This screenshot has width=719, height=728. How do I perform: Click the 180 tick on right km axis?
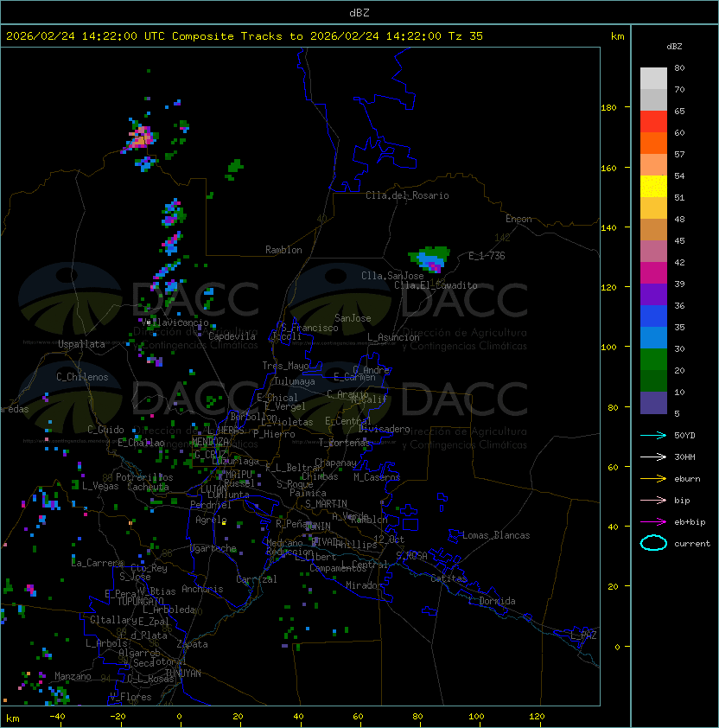pos(608,108)
